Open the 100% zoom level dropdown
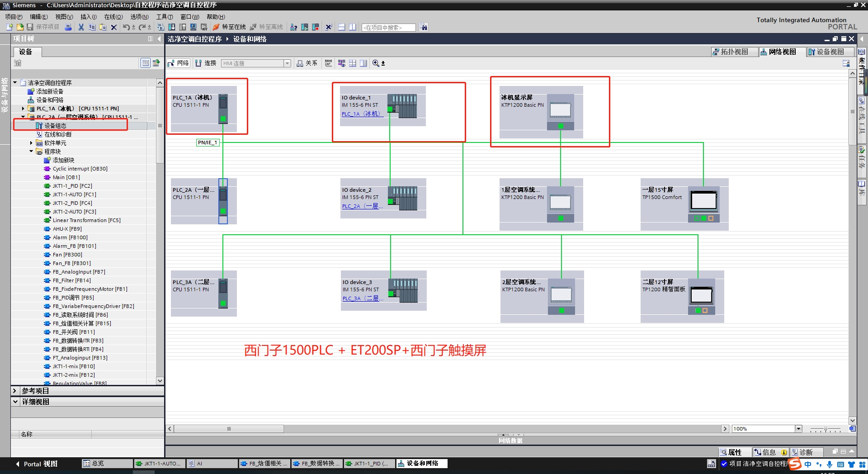This screenshot has width=868, height=474. click(x=798, y=429)
